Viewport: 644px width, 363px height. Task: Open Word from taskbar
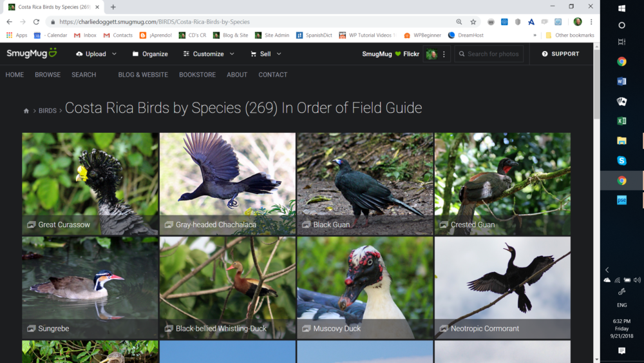(x=621, y=81)
